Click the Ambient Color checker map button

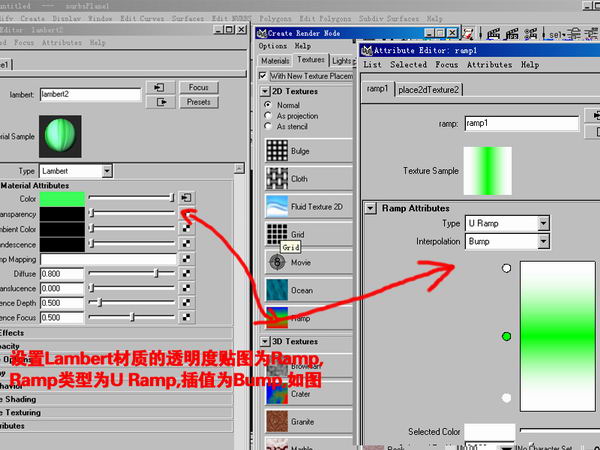point(186,228)
